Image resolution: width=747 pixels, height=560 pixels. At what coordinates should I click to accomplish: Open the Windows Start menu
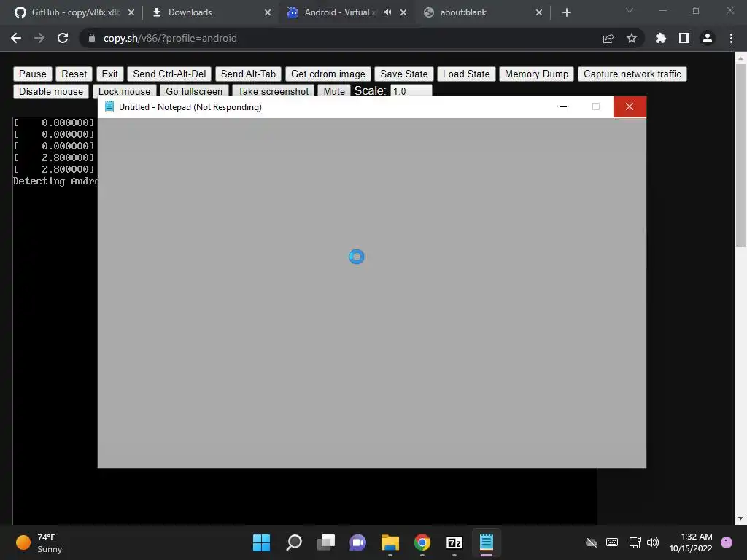261,542
